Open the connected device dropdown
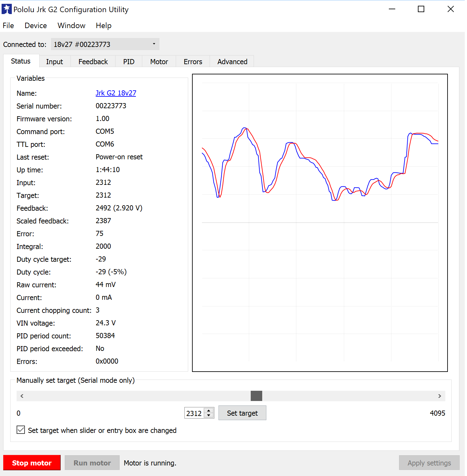Image resolution: width=467 pixels, height=476 pixels. coord(154,44)
